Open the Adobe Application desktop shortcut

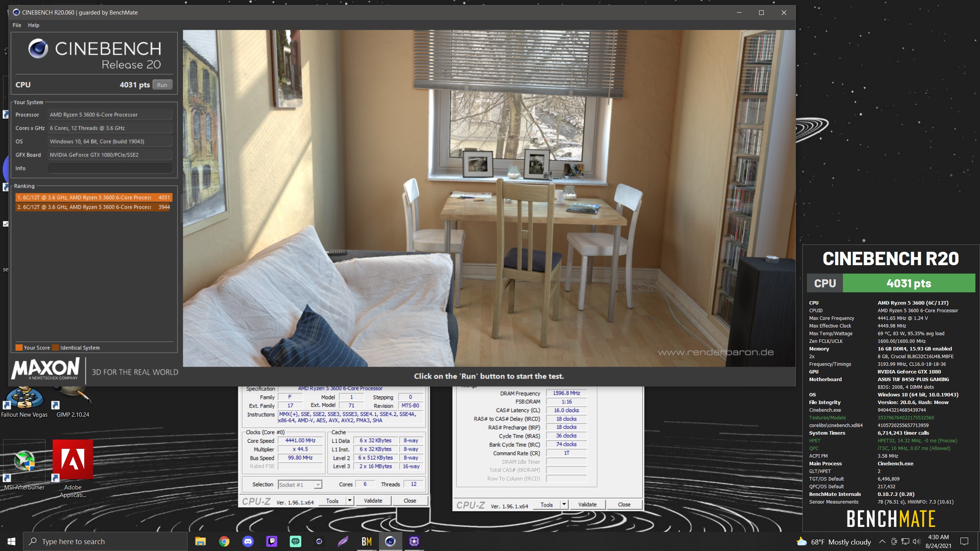pos(73,469)
